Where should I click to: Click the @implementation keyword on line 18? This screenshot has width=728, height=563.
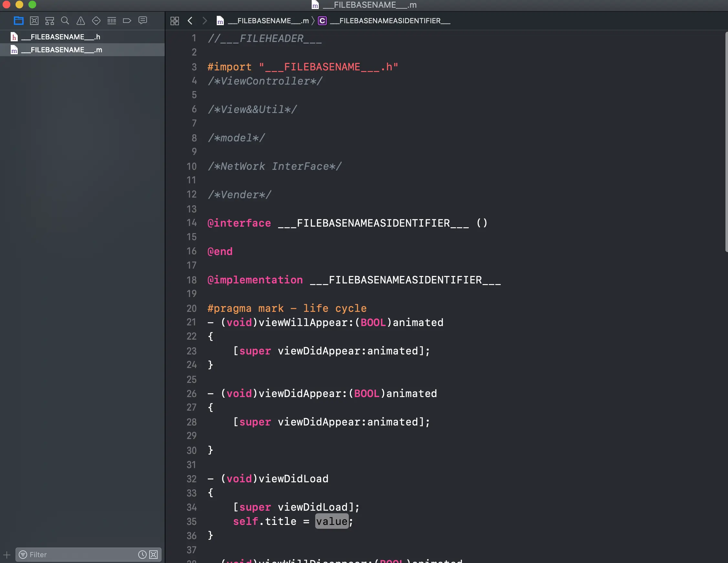pos(255,280)
